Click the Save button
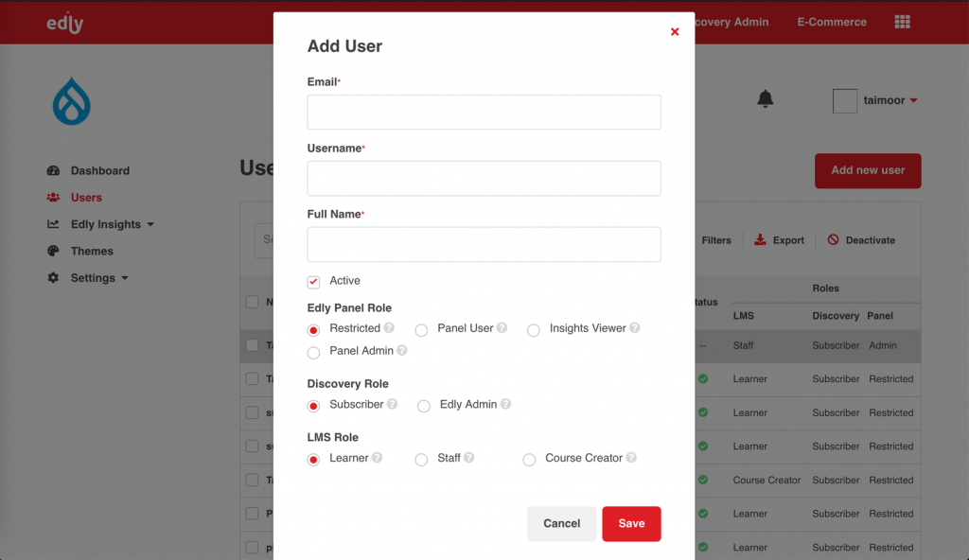 click(631, 523)
